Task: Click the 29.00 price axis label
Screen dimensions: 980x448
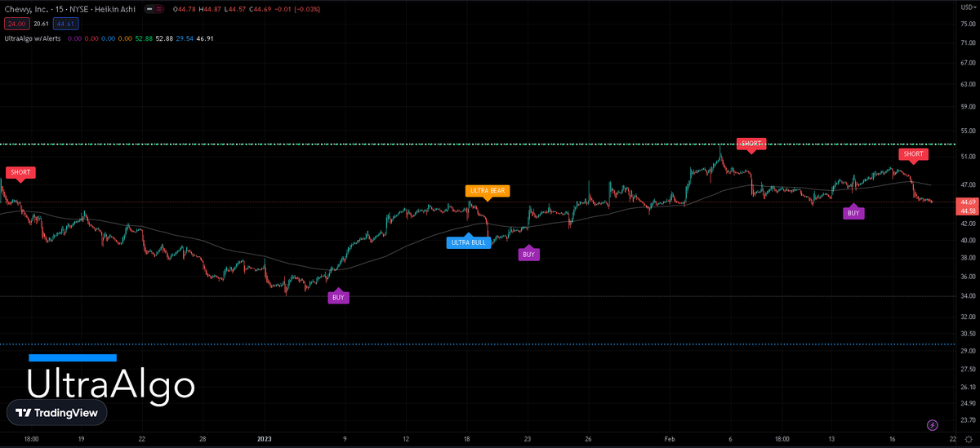Action: (967, 351)
